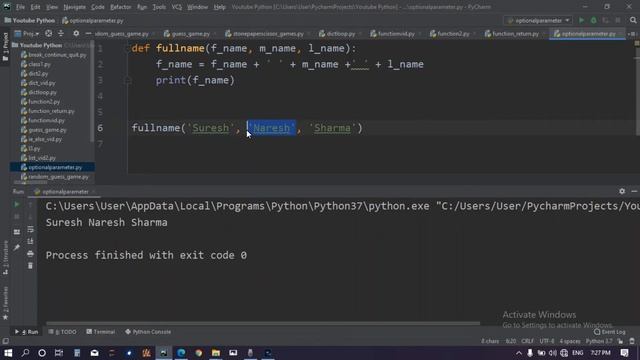This screenshot has width=640, height=360.
Task: Open run configuration dropdown optionalparameter
Action: [538, 20]
